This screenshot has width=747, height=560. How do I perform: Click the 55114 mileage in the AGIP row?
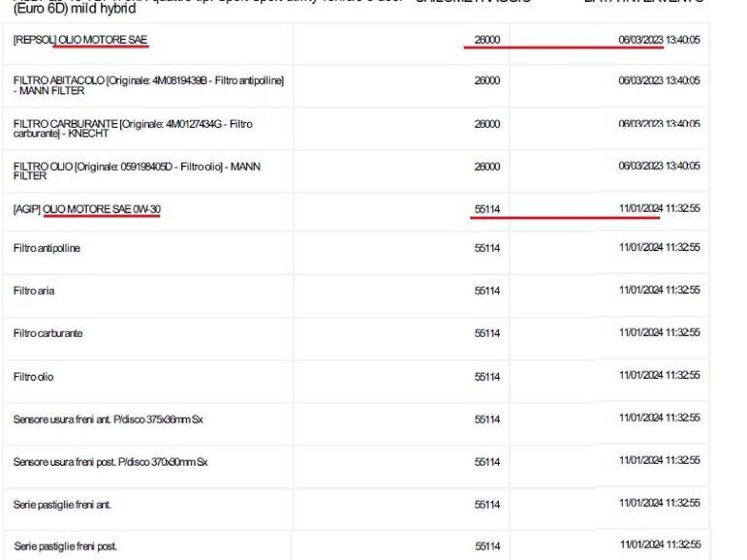tap(487, 210)
